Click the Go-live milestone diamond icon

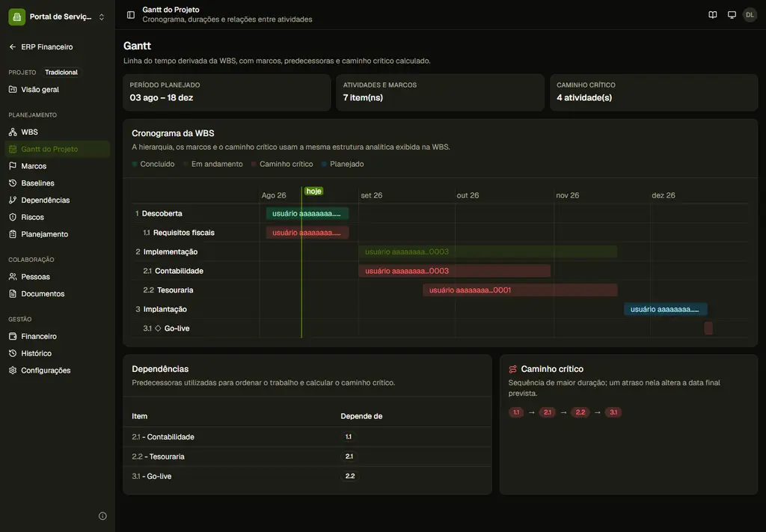pos(158,328)
